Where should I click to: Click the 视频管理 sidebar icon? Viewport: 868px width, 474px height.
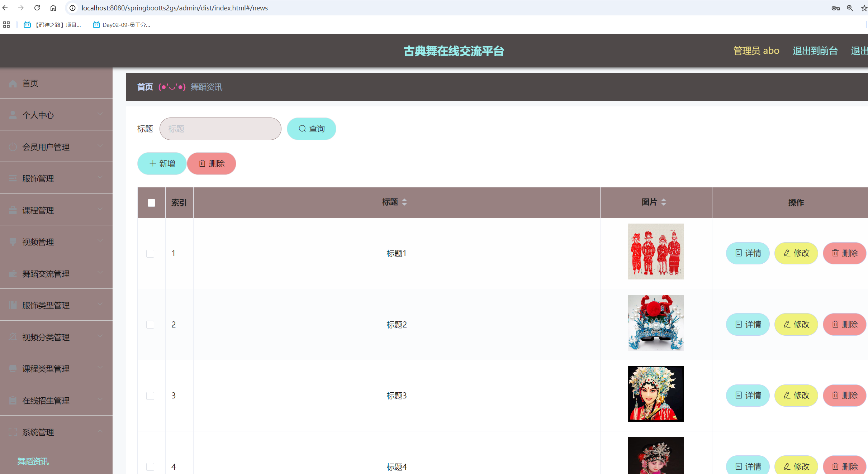pos(13,242)
